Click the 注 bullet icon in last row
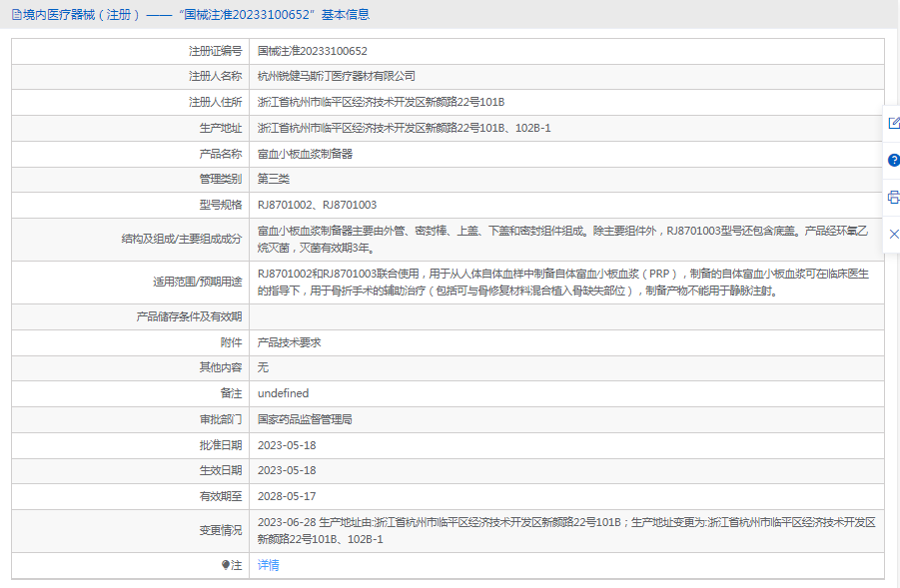The image size is (900, 588). point(226,566)
